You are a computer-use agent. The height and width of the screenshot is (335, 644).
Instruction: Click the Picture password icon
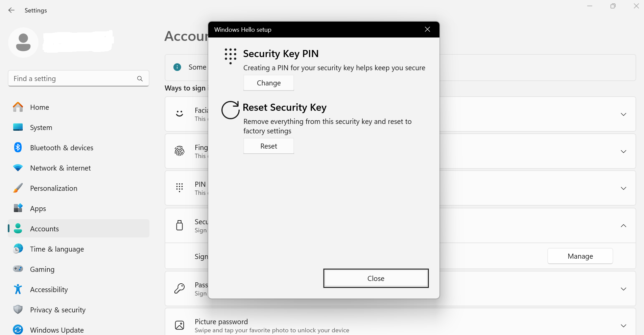click(180, 325)
